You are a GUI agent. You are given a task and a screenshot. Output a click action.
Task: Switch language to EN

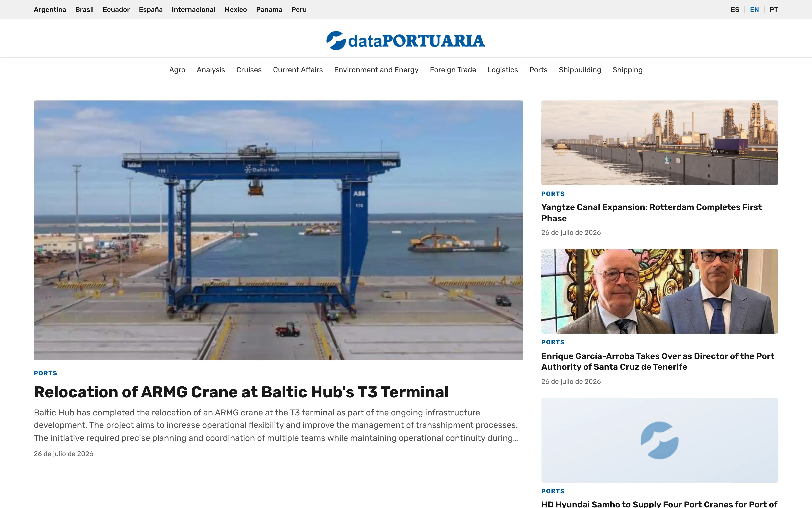(x=754, y=9)
